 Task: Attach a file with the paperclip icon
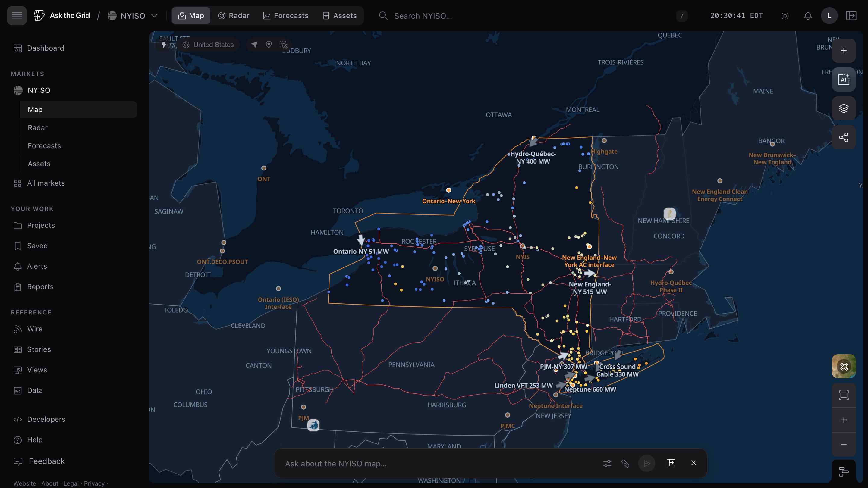pyautogui.click(x=625, y=463)
